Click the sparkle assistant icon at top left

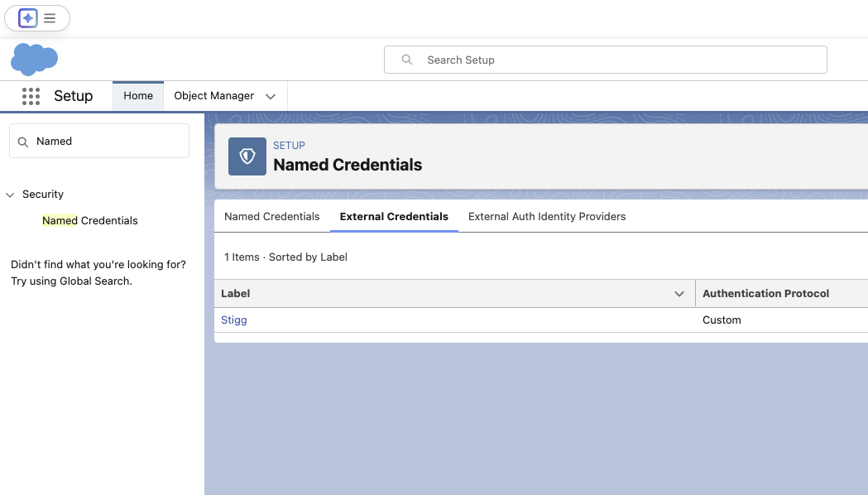coord(27,18)
